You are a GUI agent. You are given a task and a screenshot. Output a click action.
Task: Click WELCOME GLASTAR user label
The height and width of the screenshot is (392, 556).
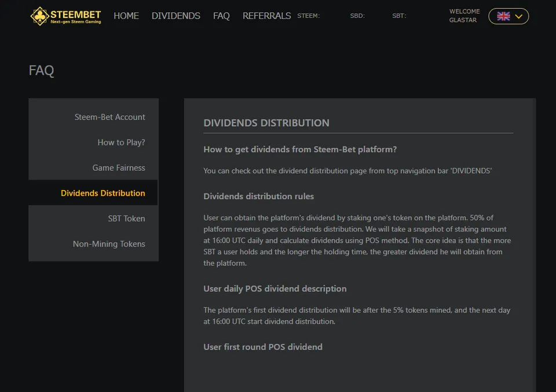pyautogui.click(x=464, y=16)
